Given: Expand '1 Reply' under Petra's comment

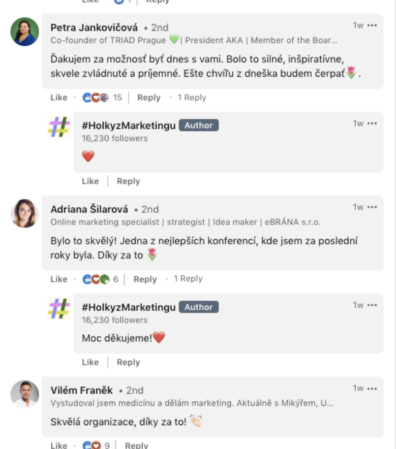Looking at the screenshot, I should [x=192, y=98].
